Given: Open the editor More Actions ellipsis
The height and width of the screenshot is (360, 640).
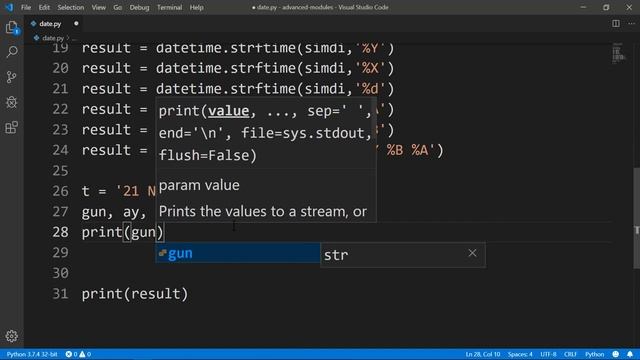Looking at the screenshot, I should pyautogui.click(x=631, y=24).
